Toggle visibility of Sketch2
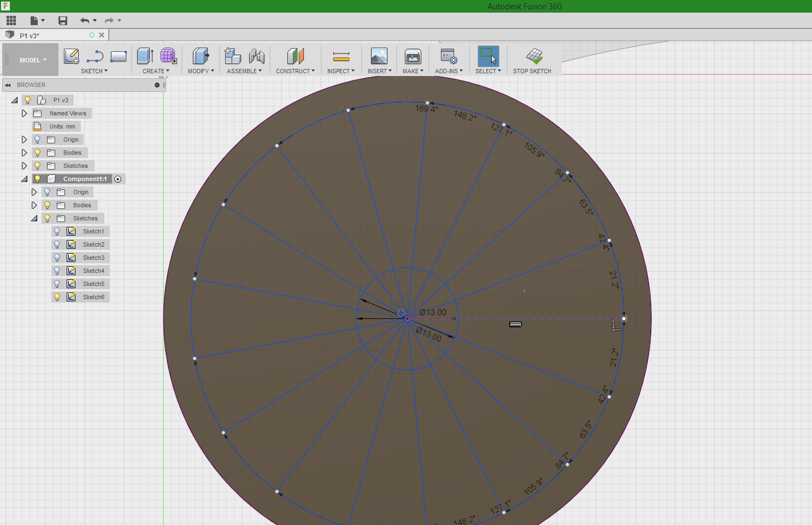812x525 pixels. tap(57, 244)
